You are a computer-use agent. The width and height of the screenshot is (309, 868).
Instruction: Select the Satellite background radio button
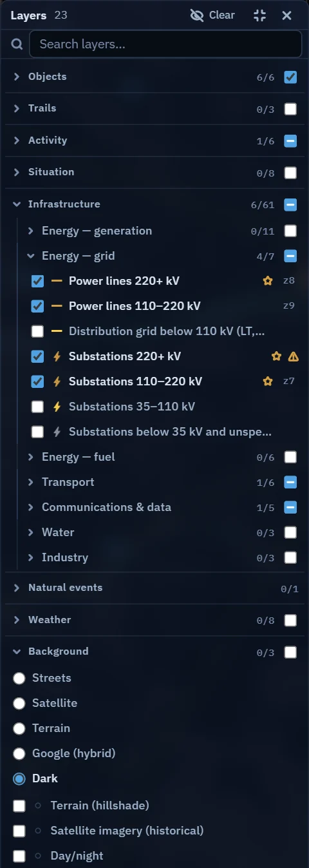point(19,703)
